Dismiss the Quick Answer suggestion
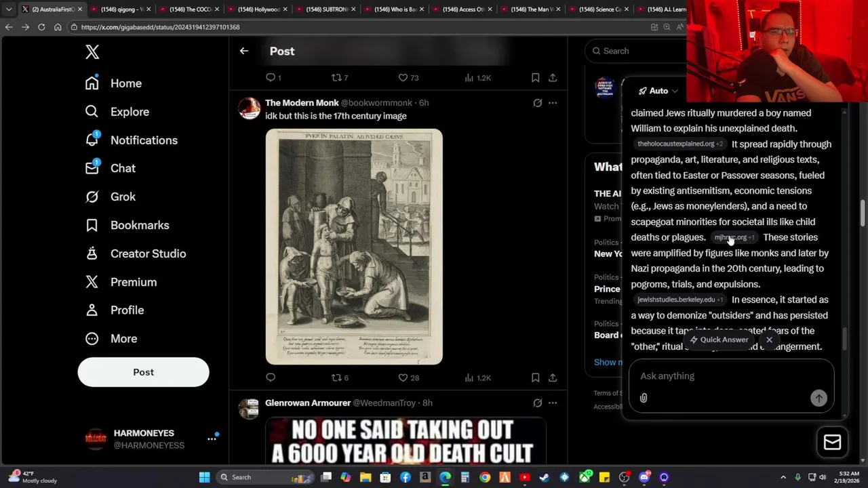 (x=769, y=340)
